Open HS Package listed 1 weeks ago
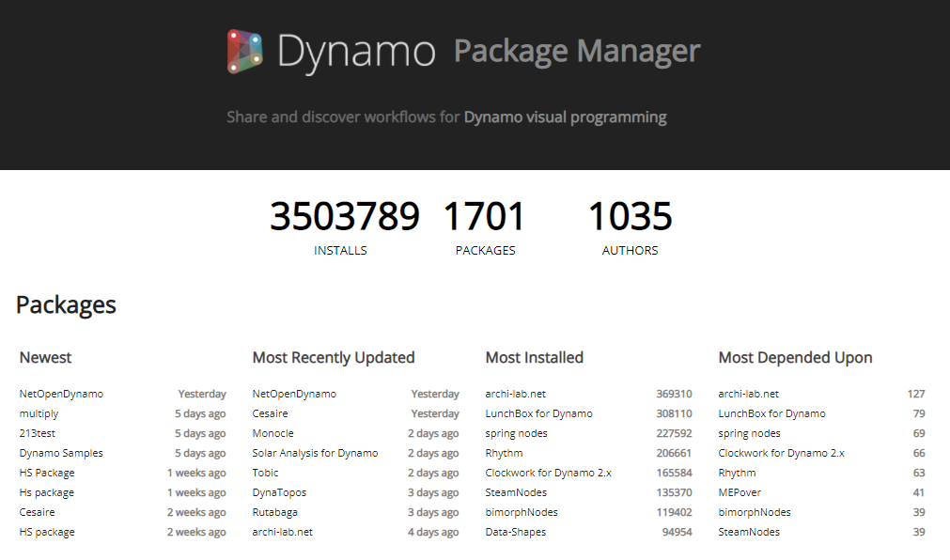Viewport: 950px width, 560px height. coord(47,473)
